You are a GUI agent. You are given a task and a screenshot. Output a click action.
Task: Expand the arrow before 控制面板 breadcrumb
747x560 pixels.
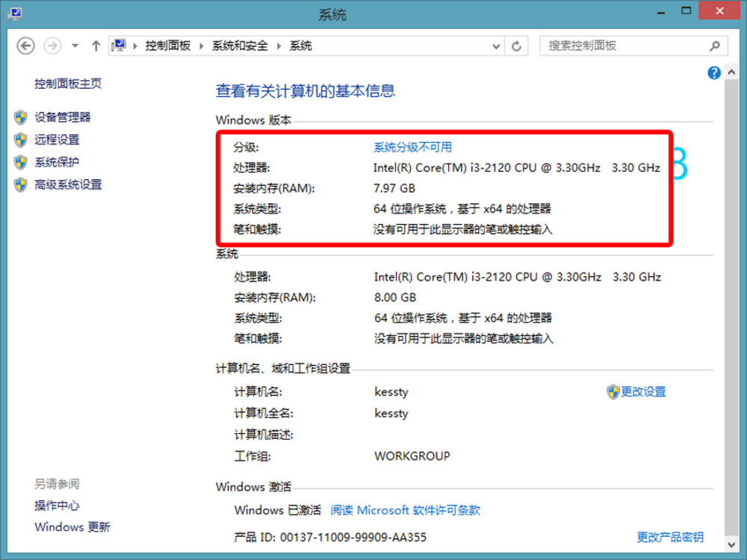click(x=135, y=46)
